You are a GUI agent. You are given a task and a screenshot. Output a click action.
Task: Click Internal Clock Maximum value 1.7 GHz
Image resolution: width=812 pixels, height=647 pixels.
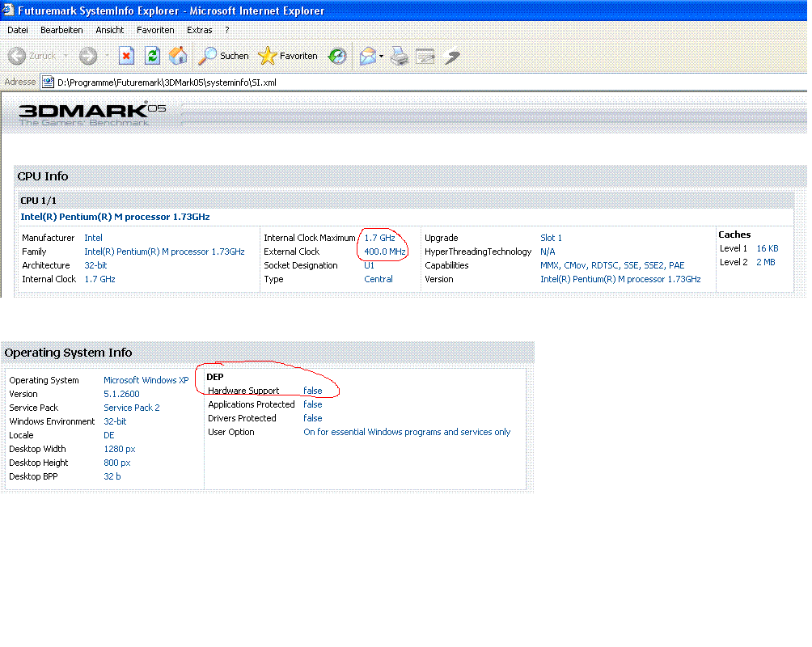pos(379,238)
